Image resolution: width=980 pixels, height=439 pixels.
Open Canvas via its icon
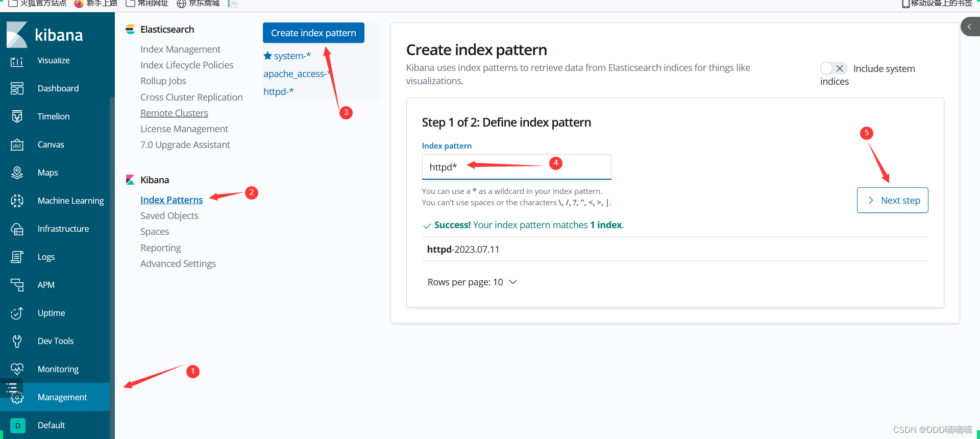17,144
